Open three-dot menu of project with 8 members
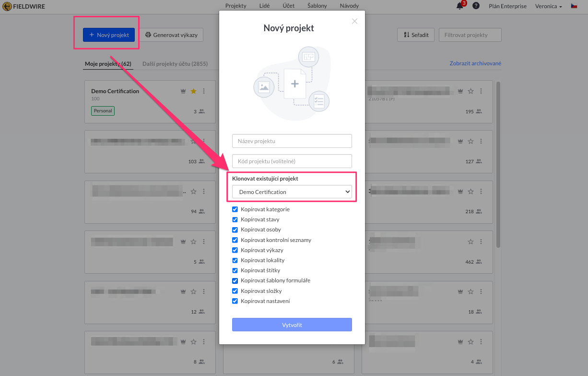588x376 pixels. [x=204, y=342]
